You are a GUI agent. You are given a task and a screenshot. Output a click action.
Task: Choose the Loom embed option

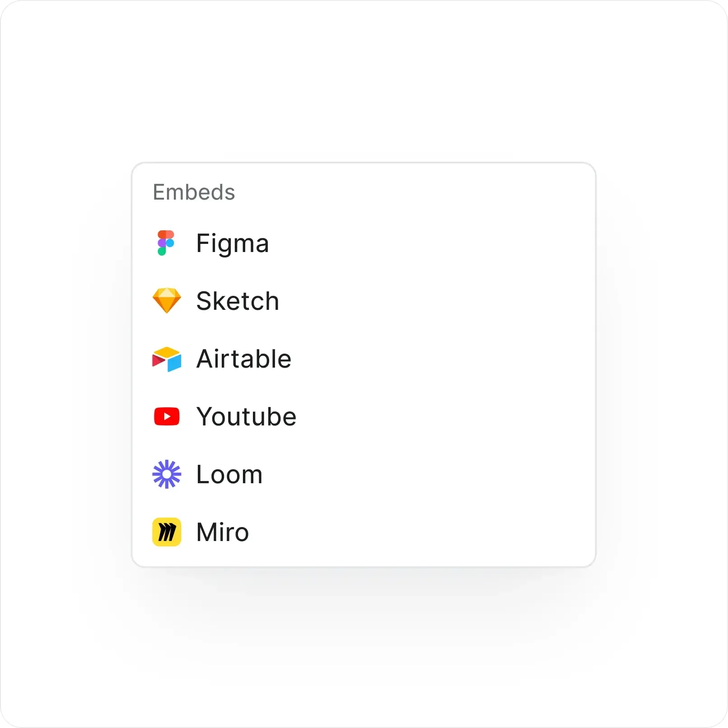(229, 474)
